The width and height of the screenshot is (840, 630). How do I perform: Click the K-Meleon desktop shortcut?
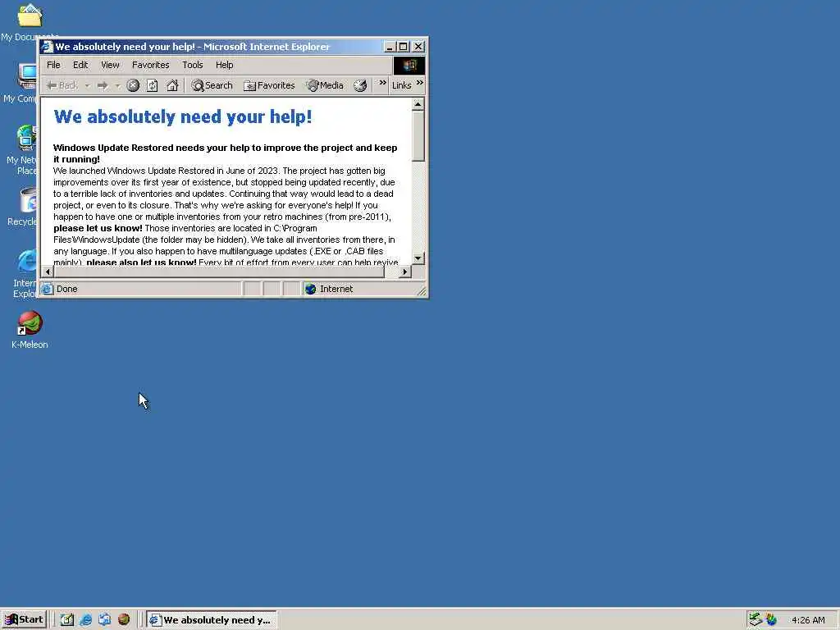(30, 330)
